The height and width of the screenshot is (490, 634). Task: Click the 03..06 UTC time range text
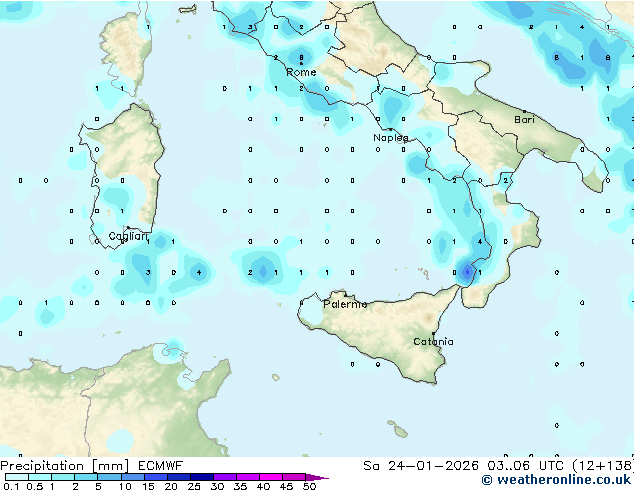525,466
